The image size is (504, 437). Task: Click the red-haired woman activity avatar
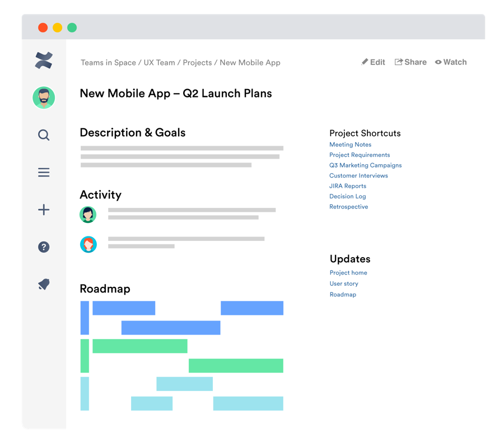click(x=88, y=244)
